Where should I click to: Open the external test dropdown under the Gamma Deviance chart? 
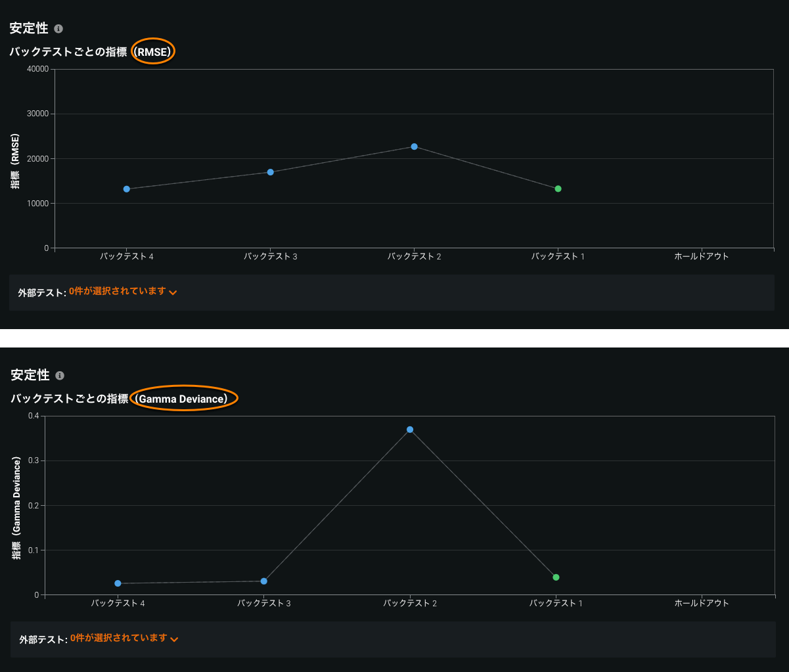(x=124, y=638)
